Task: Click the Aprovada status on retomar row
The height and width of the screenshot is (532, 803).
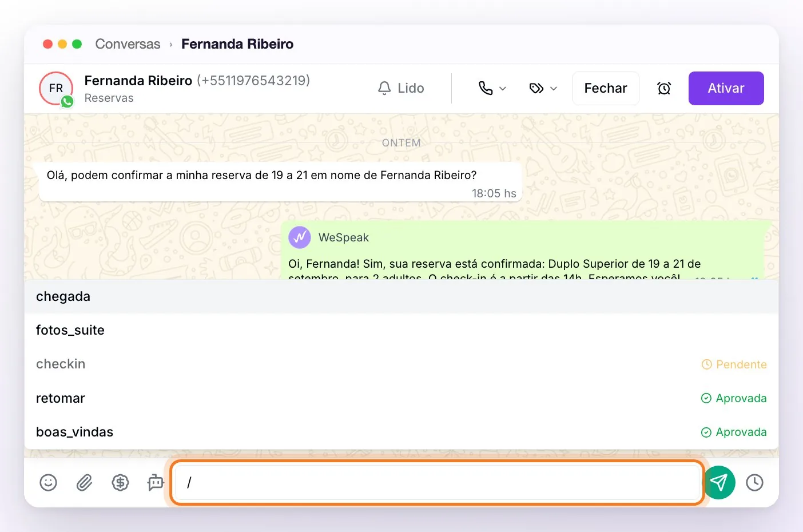Action: 734,398
